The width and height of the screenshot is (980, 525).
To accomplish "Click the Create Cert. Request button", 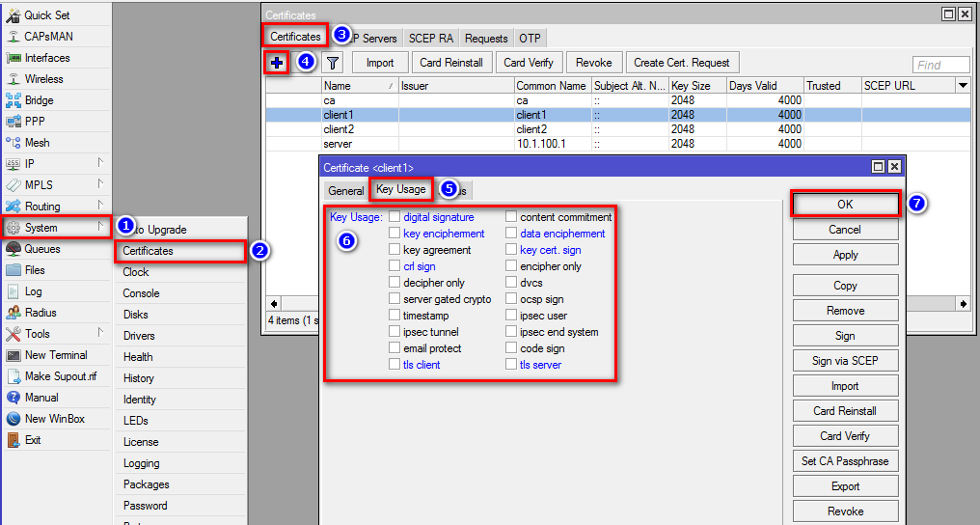I will point(681,63).
